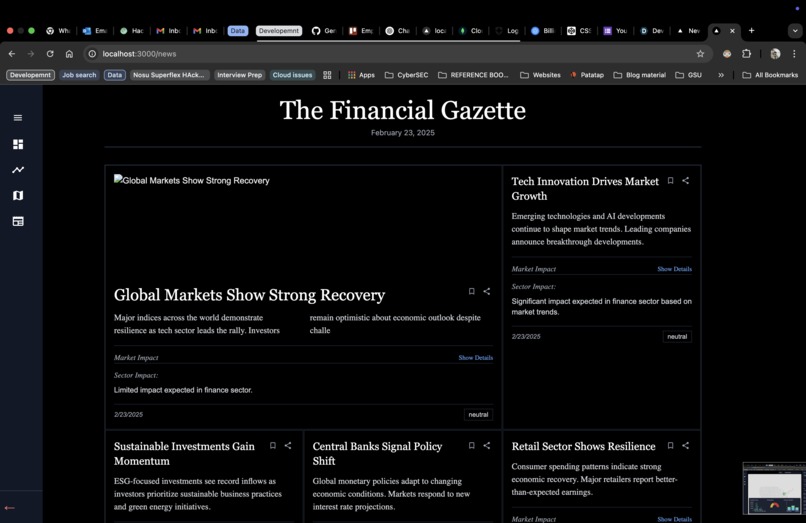Switch to the YouTube tab
This screenshot has height=523, width=806.
tap(616, 31)
